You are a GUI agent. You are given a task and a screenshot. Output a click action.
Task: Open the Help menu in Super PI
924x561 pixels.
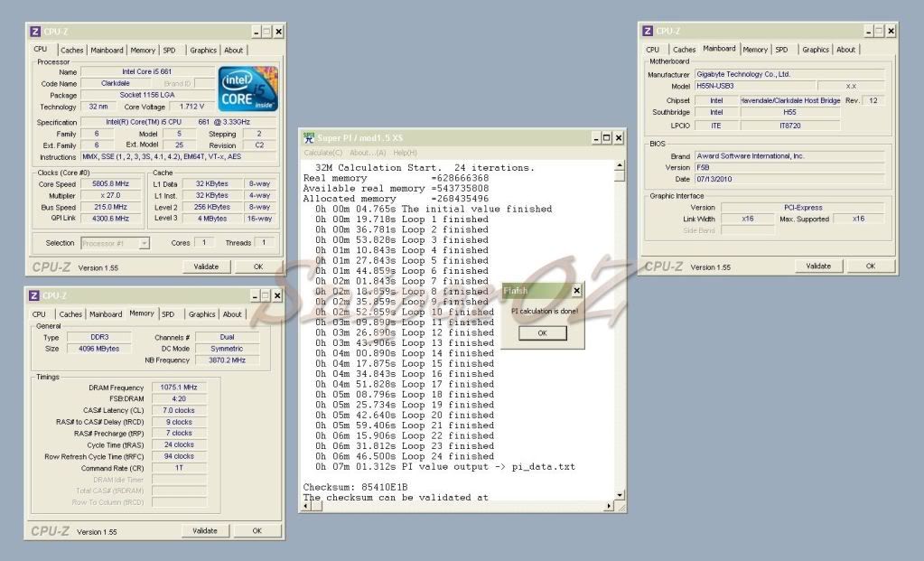coord(405,152)
